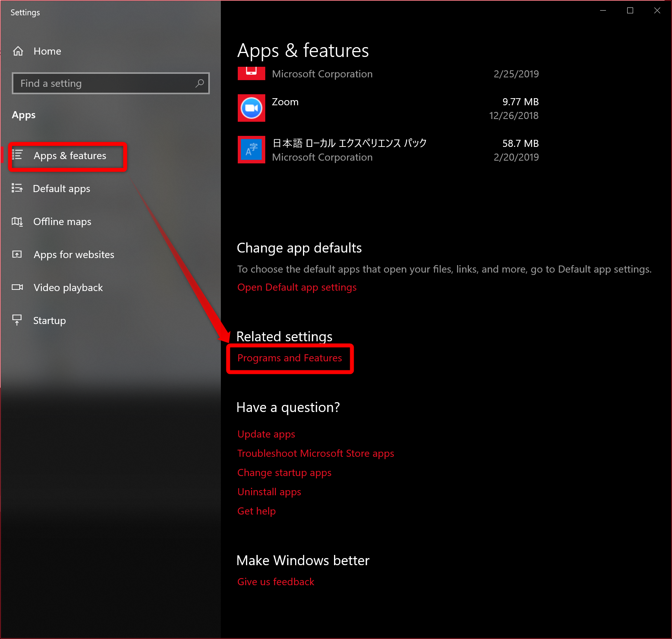Open the Startup settings page
The width and height of the screenshot is (672, 639).
point(50,320)
